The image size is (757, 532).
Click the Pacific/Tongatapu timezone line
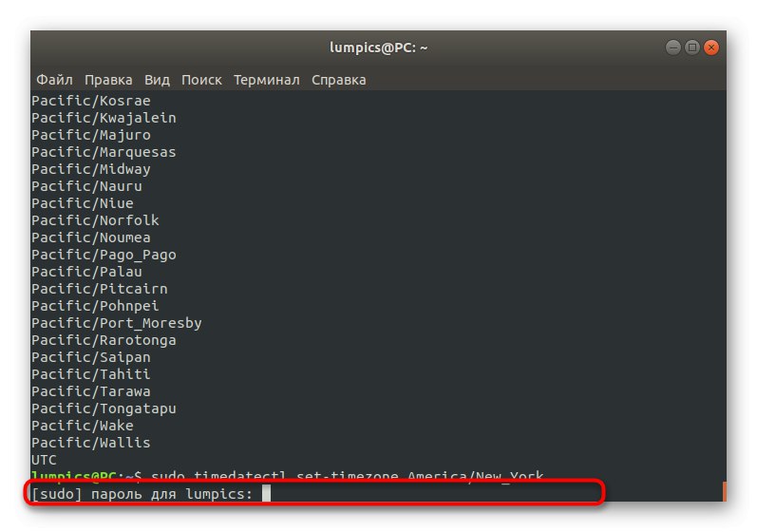tap(104, 408)
